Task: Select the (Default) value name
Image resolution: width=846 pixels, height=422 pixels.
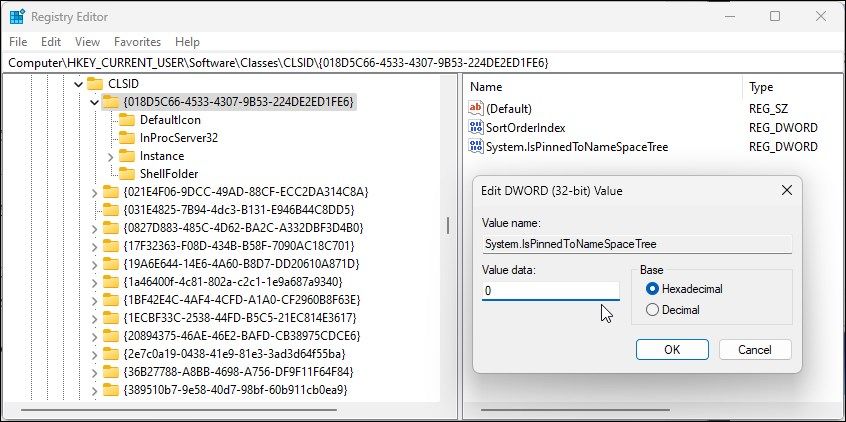Action: click(x=509, y=109)
